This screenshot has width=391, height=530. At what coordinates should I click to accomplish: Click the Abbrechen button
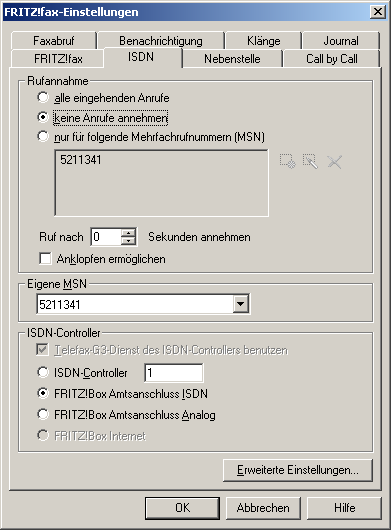tap(263, 508)
